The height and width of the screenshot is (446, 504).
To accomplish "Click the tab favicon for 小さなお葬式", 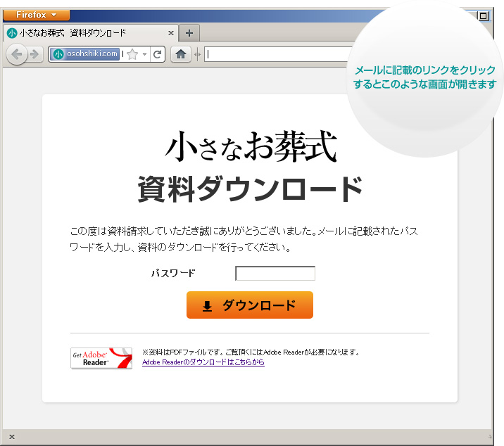I will (12, 33).
